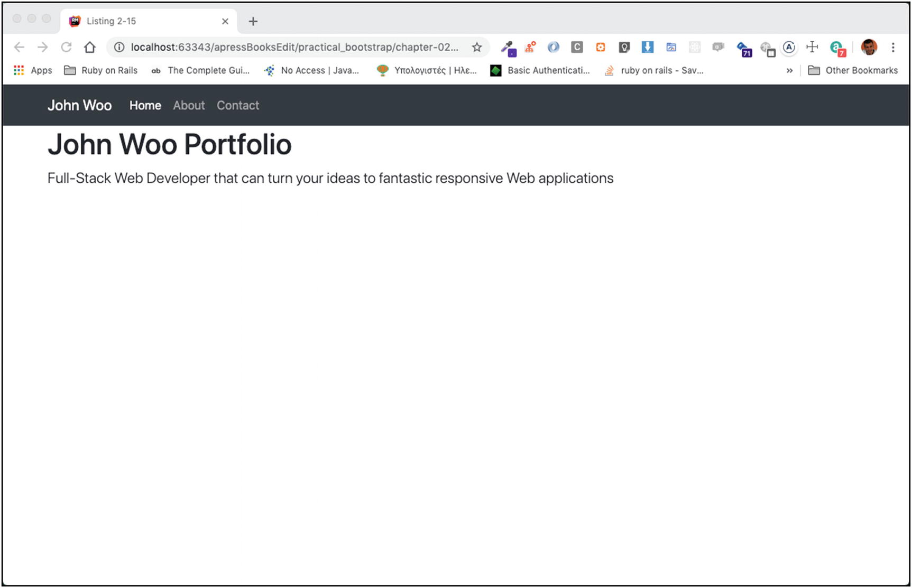This screenshot has height=588, width=912.
Task: Click the eyedropper color picker extension icon
Action: tap(508, 48)
